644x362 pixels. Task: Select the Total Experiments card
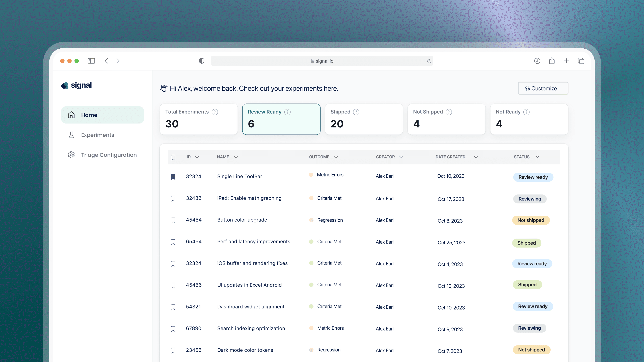199,119
